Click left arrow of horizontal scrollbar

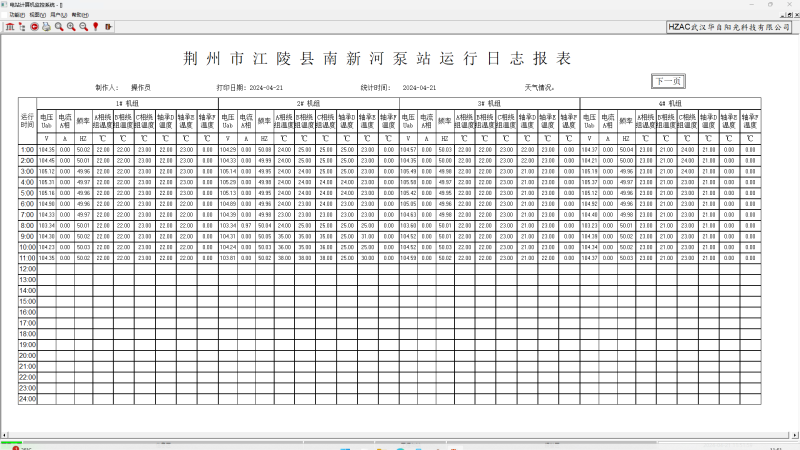coord(5,435)
